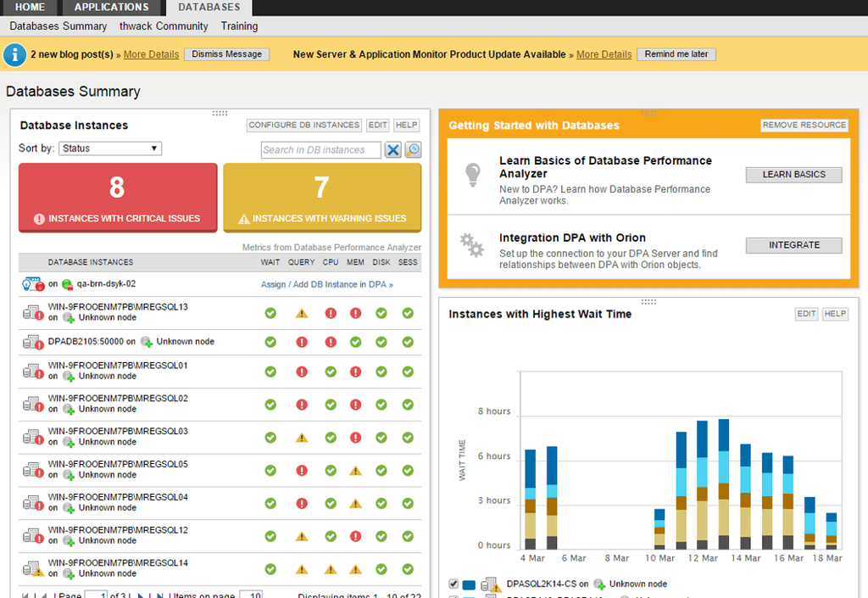Viewport: 868px width, 598px height.
Task: Click the Items on page input box
Action: pyautogui.click(x=251, y=595)
